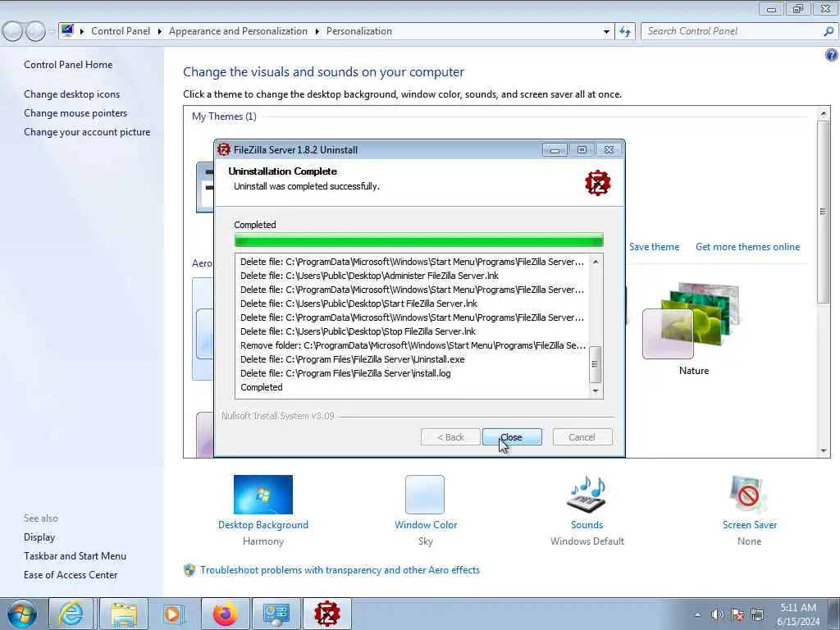Click the Control Panel taskbar button
840x630 pixels.
[276, 614]
